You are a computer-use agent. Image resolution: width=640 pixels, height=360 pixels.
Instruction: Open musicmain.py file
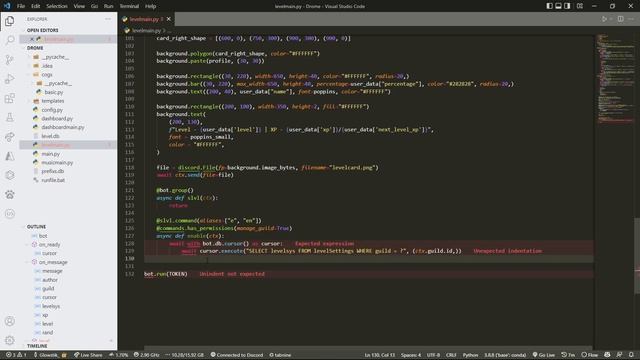57,162
